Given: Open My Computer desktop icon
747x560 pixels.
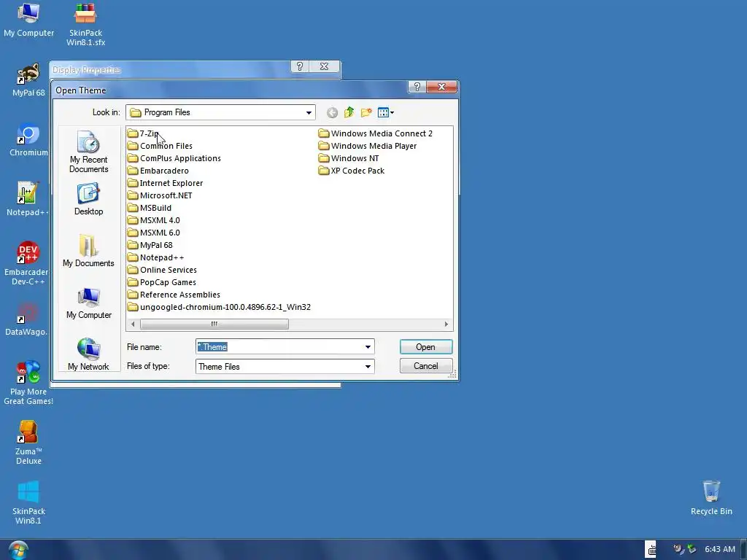Looking at the screenshot, I should [28, 20].
